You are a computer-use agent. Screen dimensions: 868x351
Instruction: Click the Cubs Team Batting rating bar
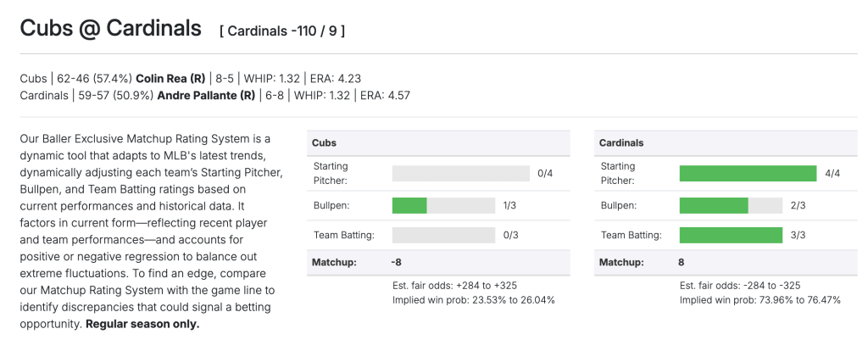pyautogui.click(x=443, y=235)
